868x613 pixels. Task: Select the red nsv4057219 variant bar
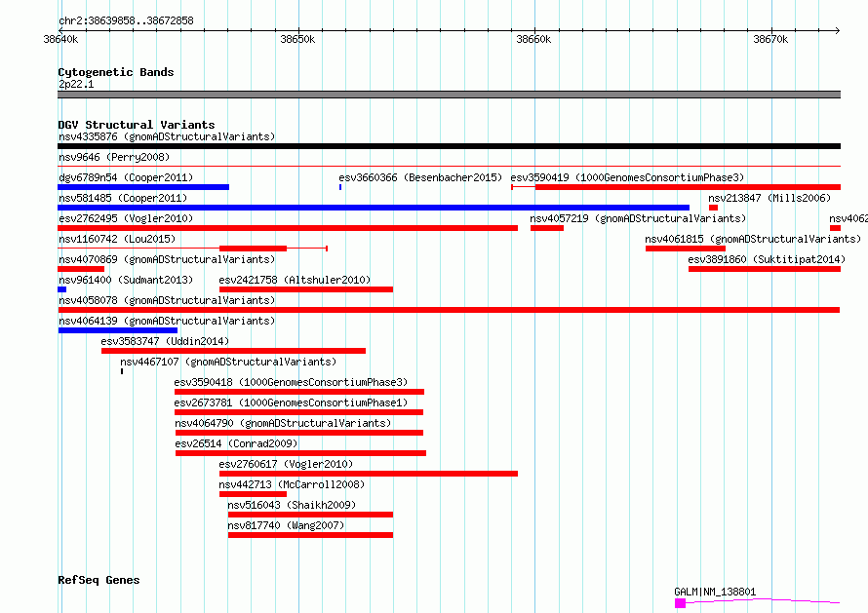547,228
